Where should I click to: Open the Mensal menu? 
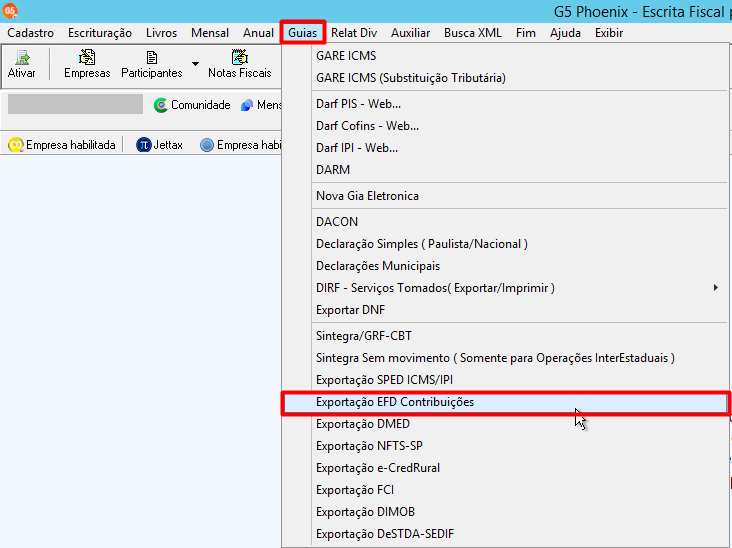coord(210,33)
